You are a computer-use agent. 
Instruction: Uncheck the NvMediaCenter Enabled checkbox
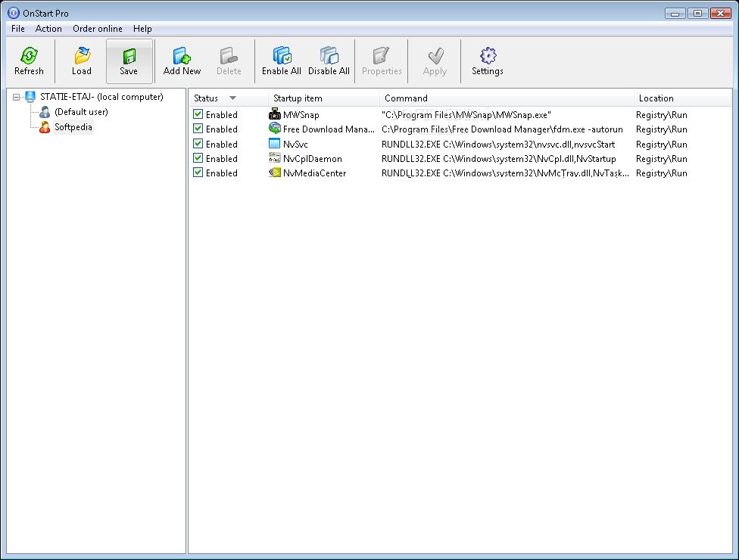(x=198, y=173)
